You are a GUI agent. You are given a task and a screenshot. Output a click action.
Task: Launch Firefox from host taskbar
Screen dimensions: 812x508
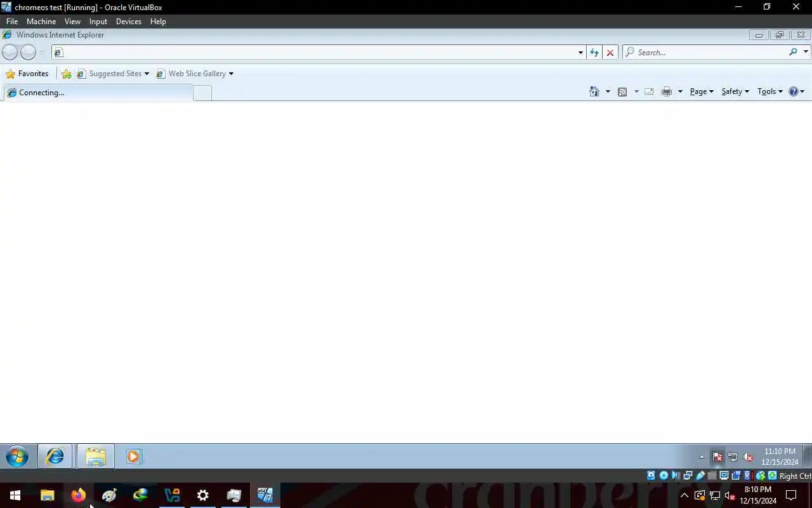[78, 495]
